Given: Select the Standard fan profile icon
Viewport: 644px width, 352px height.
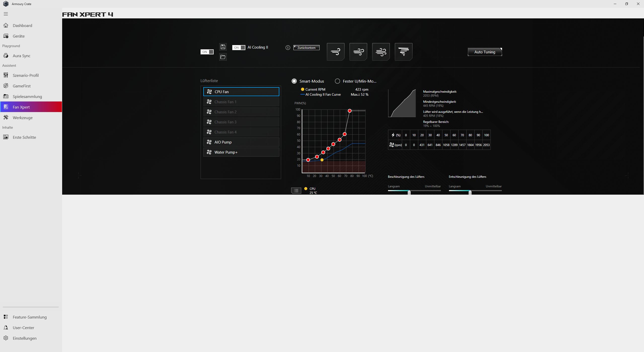Looking at the screenshot, I should (x=358, y=52).
